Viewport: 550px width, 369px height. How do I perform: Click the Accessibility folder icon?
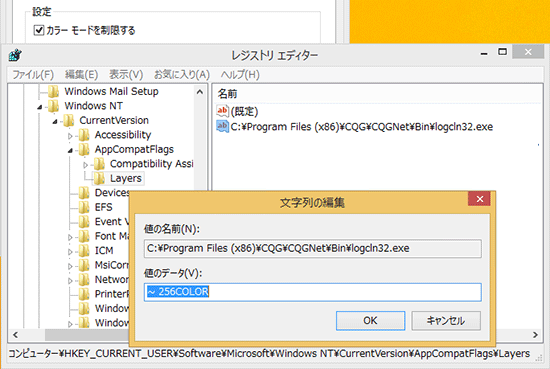coord(84,135)
